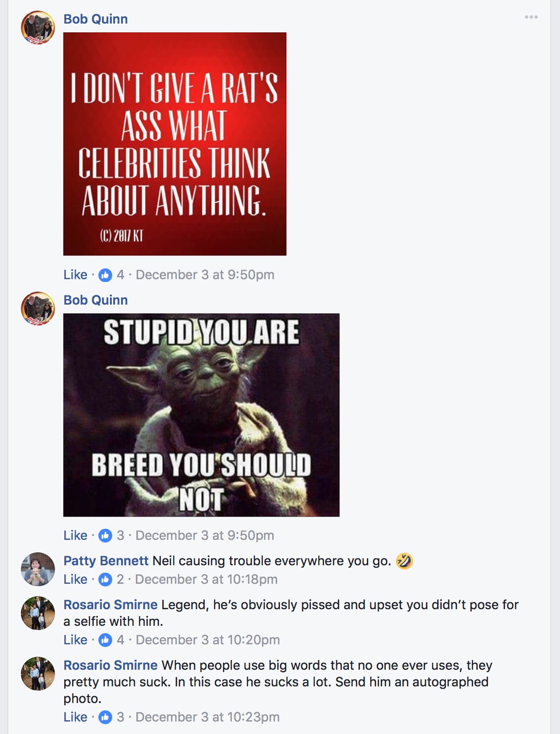Enlarge the Yoda meme image
This screenshot has height=734, width=560.
click(x=201, y=415)
